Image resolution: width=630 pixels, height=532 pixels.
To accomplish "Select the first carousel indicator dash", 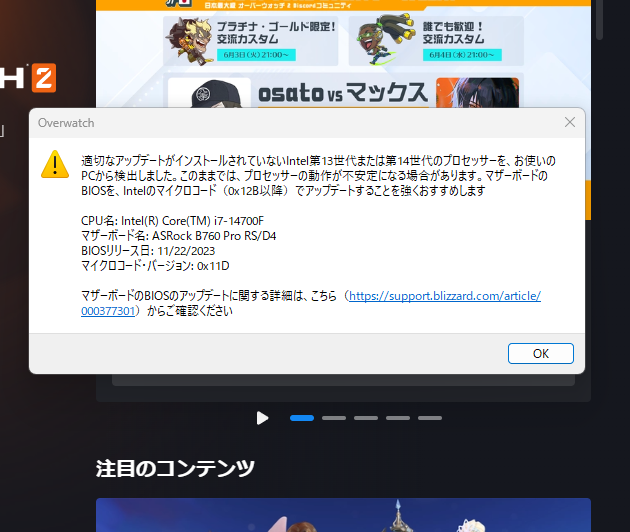I will coord(302,418).
